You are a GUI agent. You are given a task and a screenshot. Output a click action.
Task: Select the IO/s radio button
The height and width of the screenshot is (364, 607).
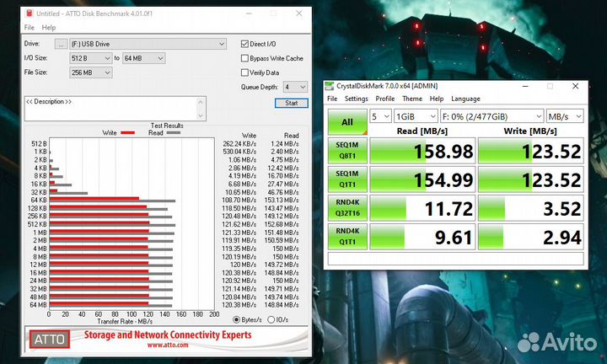coord(271,319)
